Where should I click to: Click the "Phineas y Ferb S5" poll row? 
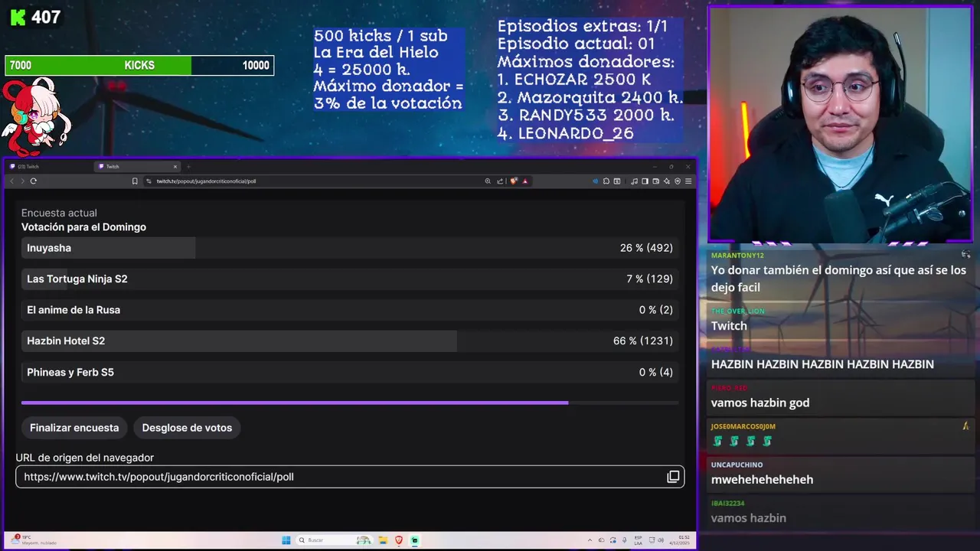(x=350, y=373)
